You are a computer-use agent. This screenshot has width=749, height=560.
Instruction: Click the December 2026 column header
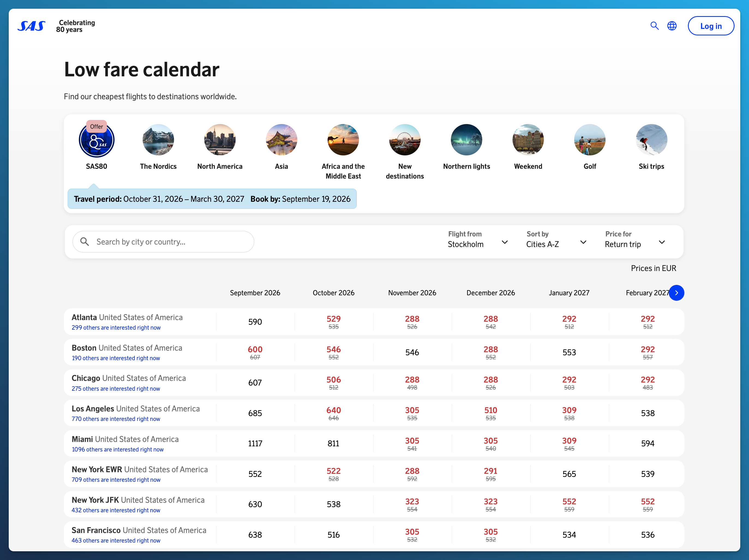[491, 293]
